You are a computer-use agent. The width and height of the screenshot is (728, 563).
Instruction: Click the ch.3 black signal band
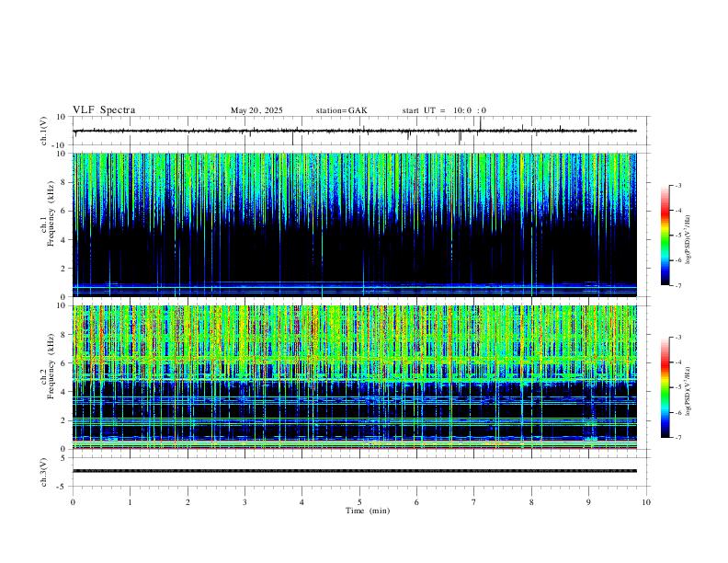(x=355, y=471)
